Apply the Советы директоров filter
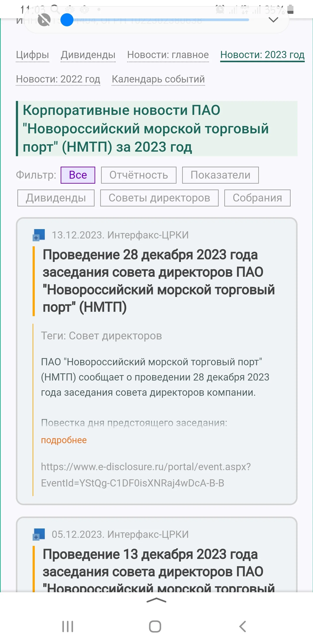The image size is (313, 644). click(159, 198)
